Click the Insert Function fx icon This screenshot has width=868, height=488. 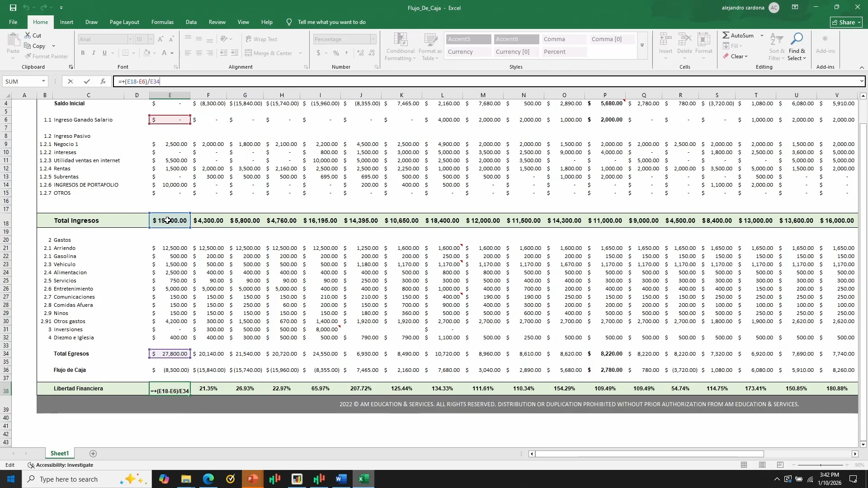103,81
